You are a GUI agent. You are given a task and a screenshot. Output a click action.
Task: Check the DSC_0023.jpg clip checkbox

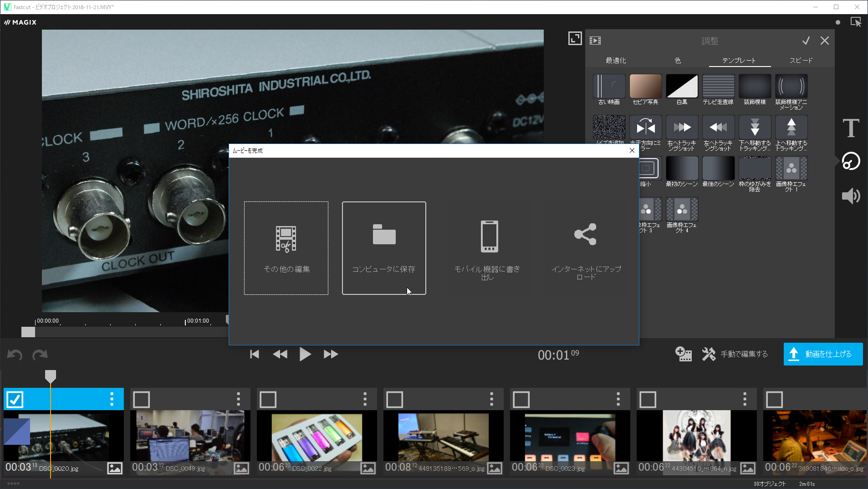tap(521, 400)
